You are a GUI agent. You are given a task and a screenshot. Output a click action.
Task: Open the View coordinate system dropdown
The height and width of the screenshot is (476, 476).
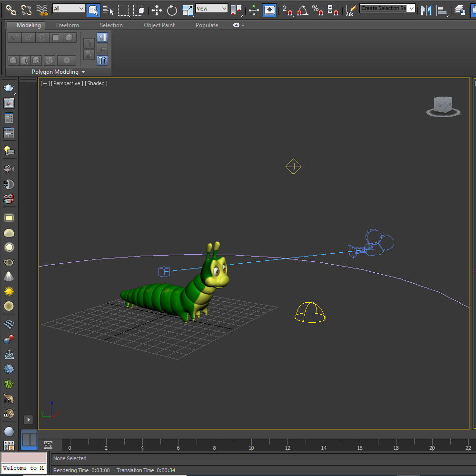tap(212, 9)
